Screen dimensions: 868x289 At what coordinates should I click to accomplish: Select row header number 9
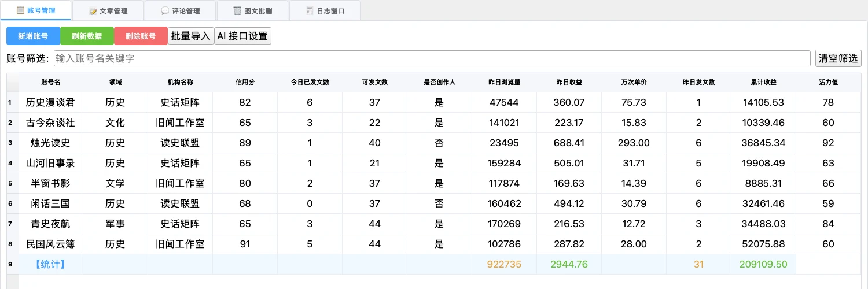click(x=12, y=264)
